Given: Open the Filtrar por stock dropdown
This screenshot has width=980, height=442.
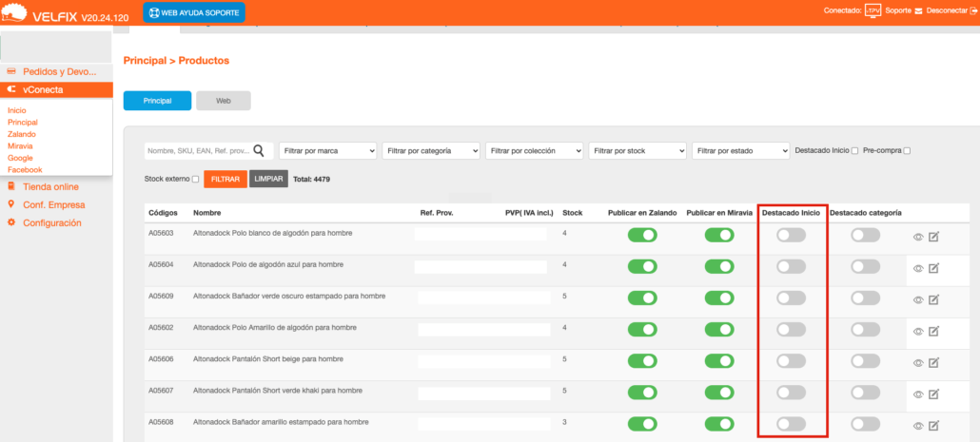Looking at the screenshot, I should click(637, 151).
